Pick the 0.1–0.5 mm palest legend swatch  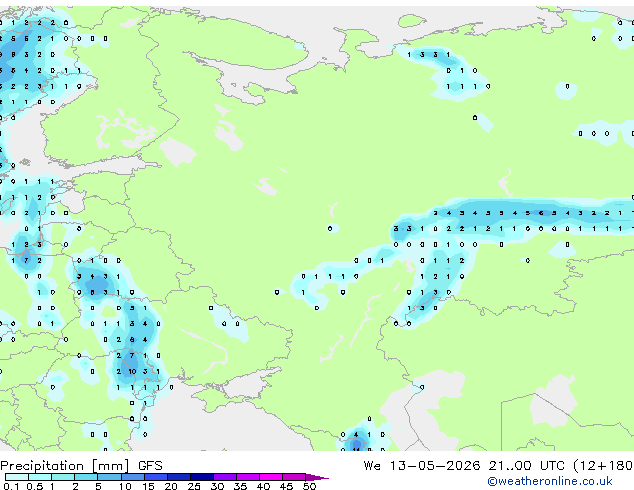pyautogui.click(x=17, y=477)
